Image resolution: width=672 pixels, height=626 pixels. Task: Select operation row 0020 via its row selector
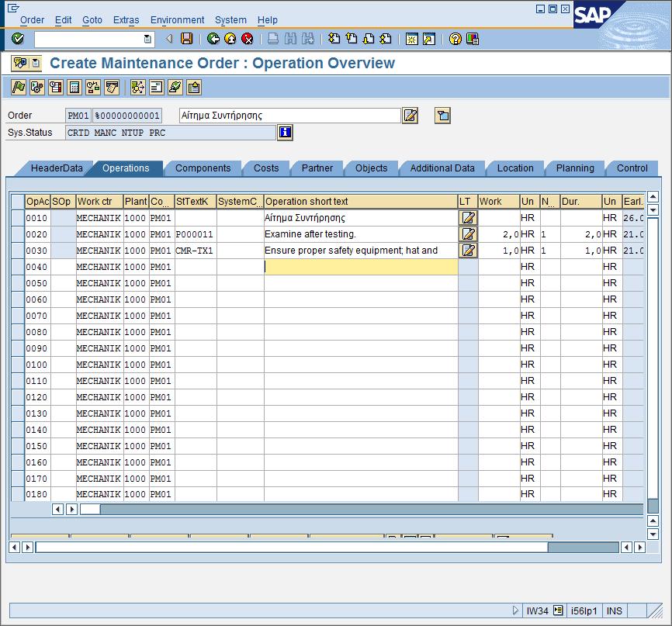click(x=18, y=234)
